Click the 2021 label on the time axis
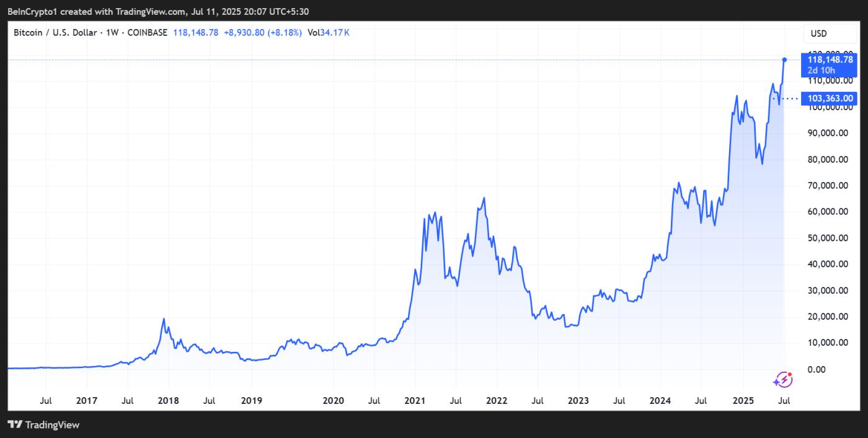Image resolution: width=868 pixels, height=438 pixels. click(x=416, y=401)
